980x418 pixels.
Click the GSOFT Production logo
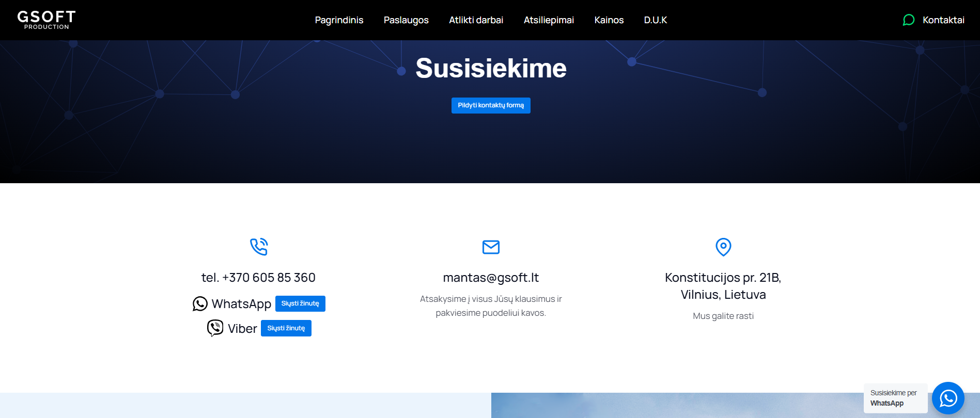click(46, 20)
